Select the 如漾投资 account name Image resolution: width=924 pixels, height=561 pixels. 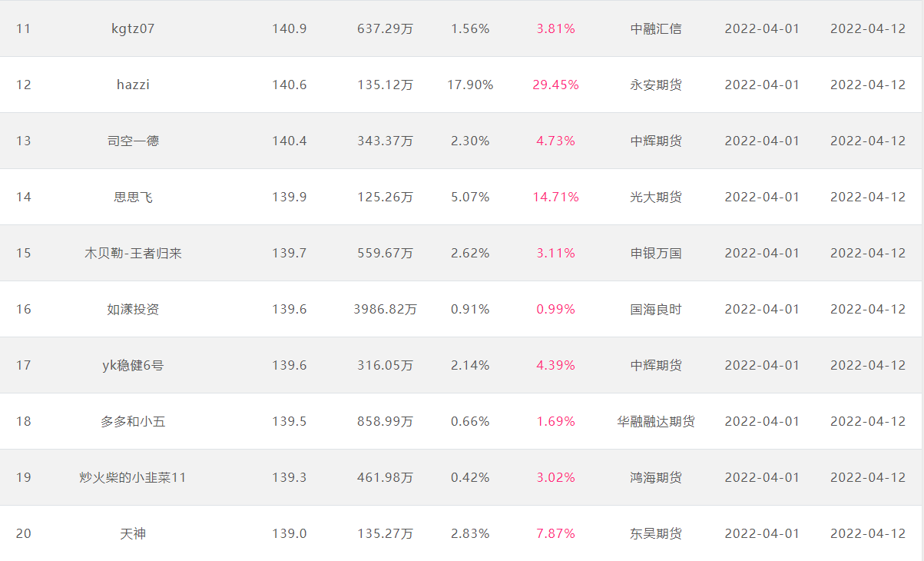[x=133, y=309]
